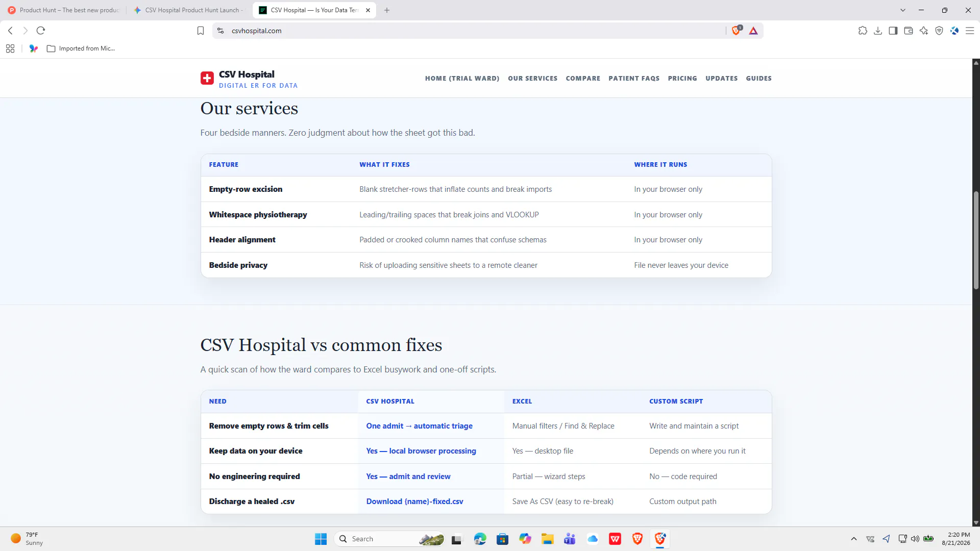Close the CSV Hospital tab

[368, 10]
